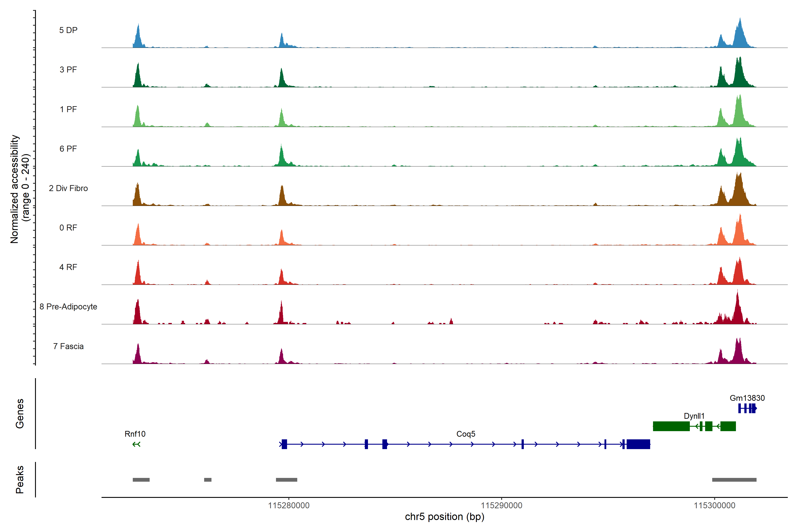The image size is (798, 532).
Task: Select the smallest gray peak bar
Action: pos(208,480)
